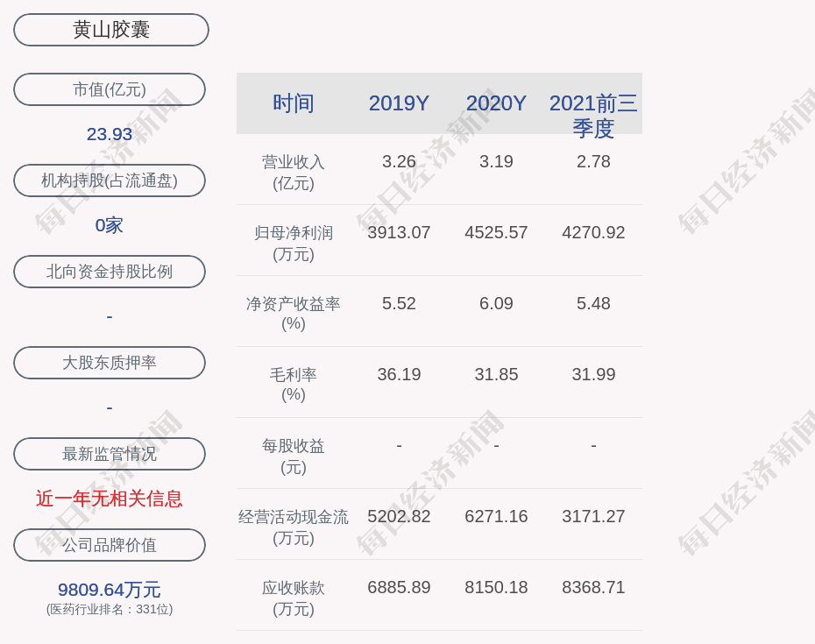Click the 营业收入(亿元) row label
Image resolution: width=815 pixels, height=644 pixels.
click(x=294, y=173)
